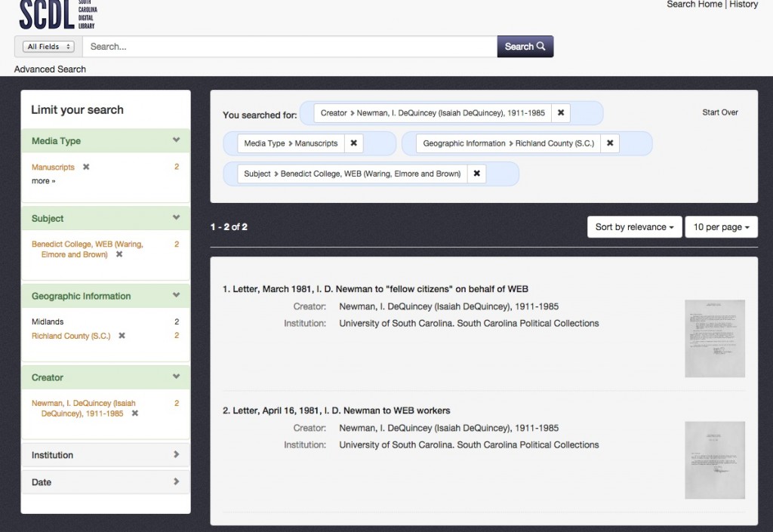Open thumbnail of the April 16 letter
The height and width of the screenshot is (532, 773).
(715, 460)
